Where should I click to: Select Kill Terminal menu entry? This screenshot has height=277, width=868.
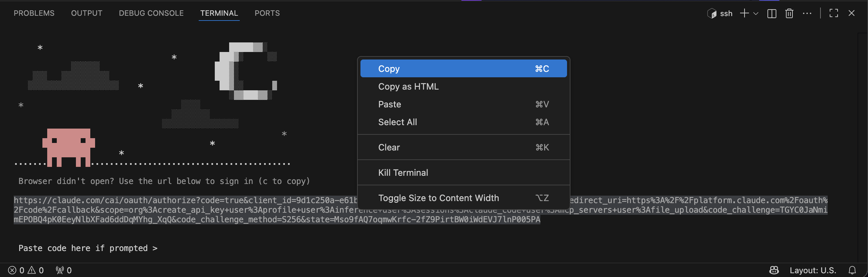click(463, 173)
